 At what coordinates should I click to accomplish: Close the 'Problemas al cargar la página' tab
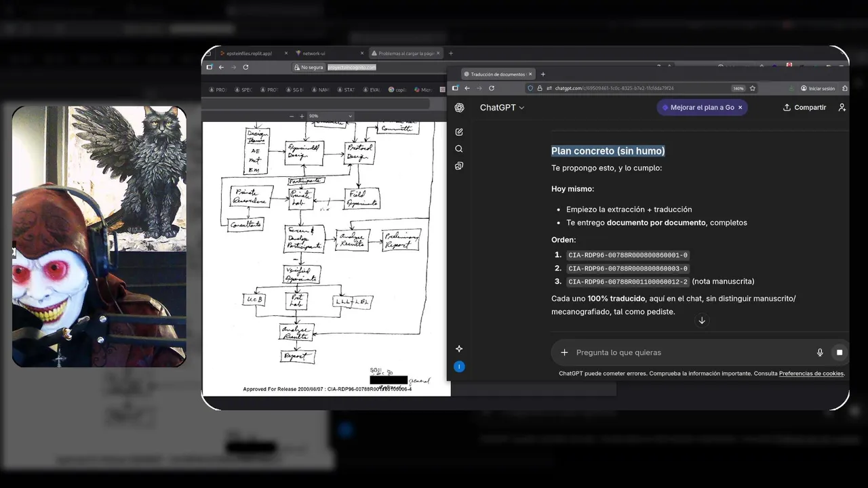coord(439,53)
